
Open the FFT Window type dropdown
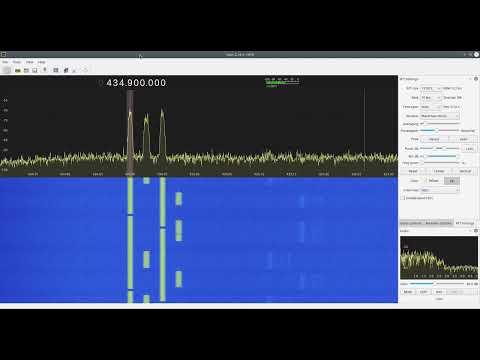(x=440, y=116)
